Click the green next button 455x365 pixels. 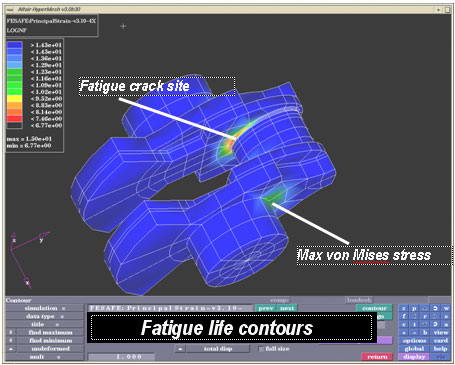(287, 308)
